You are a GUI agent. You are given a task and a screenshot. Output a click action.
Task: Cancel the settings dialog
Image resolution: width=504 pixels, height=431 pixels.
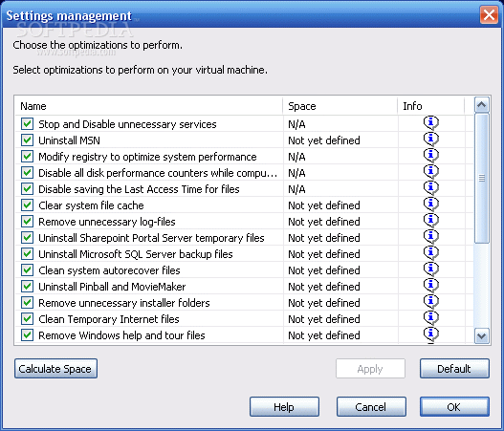click(x=371, y=407)
